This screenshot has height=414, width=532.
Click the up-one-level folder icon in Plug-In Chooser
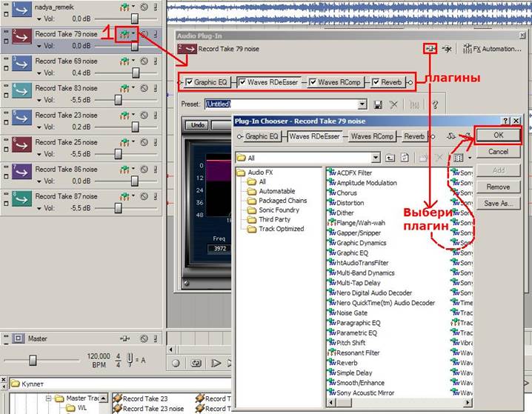(x=390, y=158)
